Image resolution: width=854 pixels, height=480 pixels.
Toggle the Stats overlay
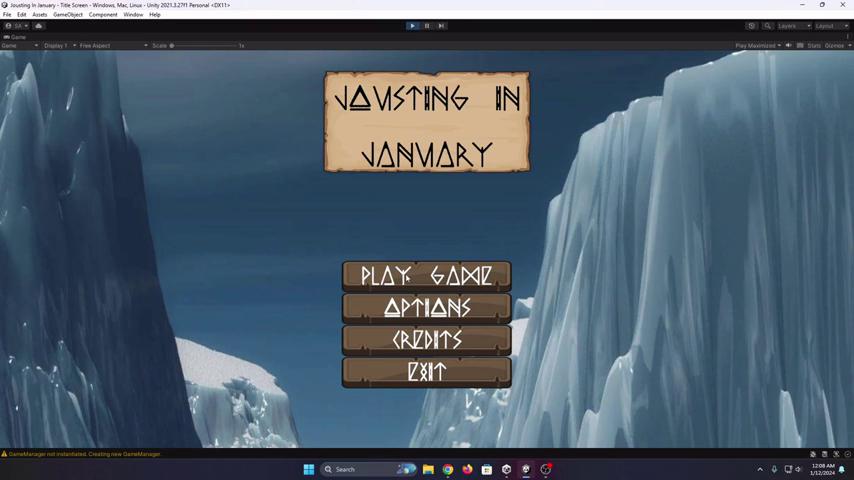814,46
